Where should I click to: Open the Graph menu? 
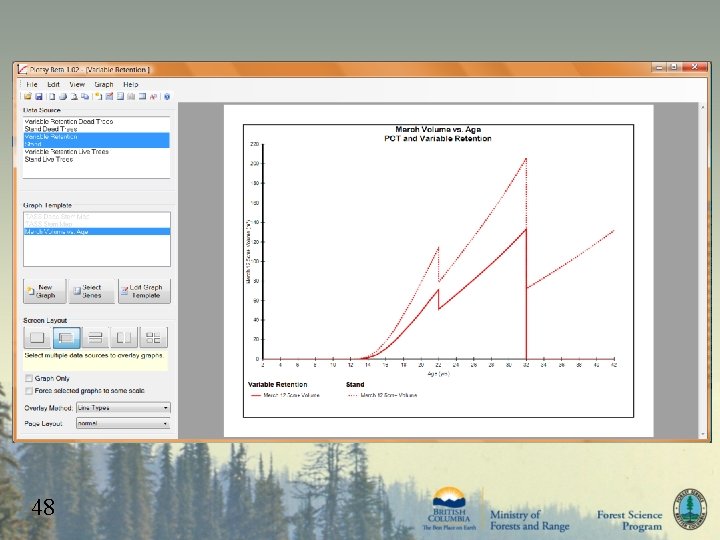[104, 84]
